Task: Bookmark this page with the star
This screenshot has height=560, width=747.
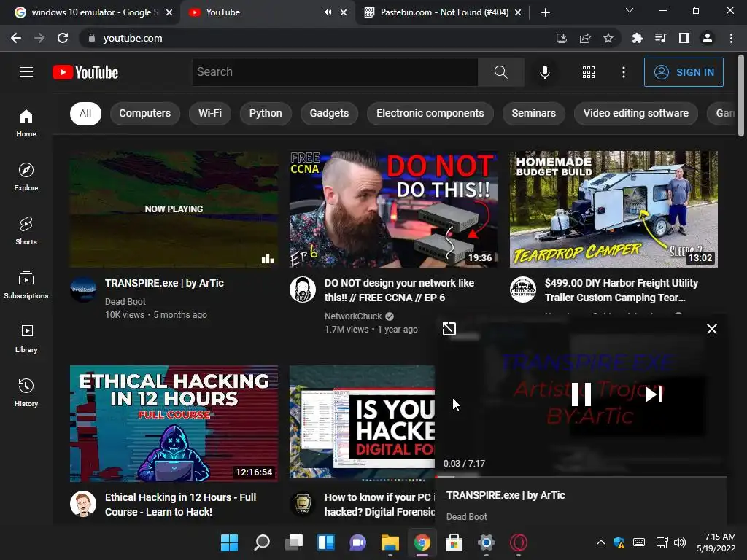Action: tap(608, 38)
